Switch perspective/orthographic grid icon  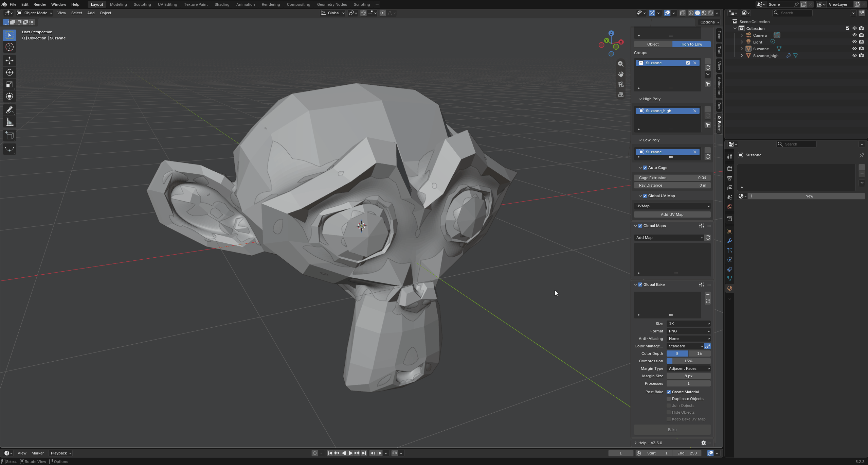[621, 94]
